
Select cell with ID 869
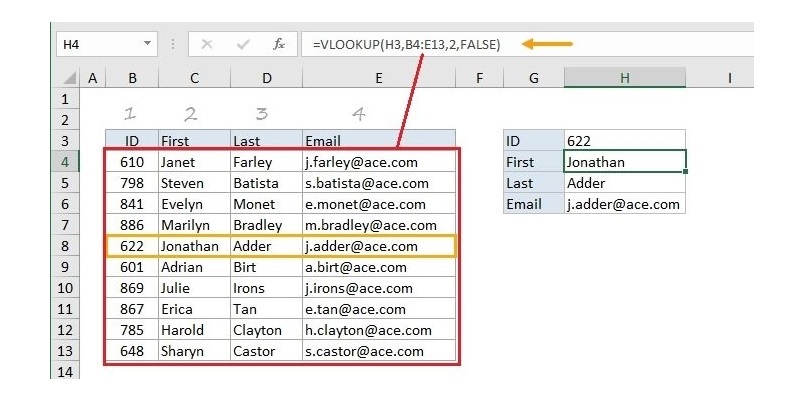tap(132, 288)
